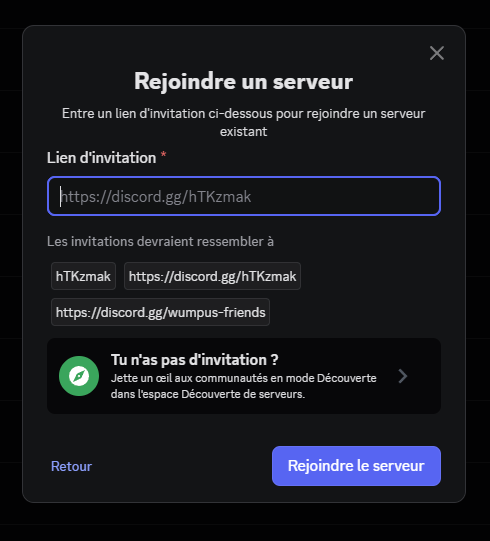
Task: Click the "Entre un lien d'invitation" subtitle text
Action: pos(244,122)
